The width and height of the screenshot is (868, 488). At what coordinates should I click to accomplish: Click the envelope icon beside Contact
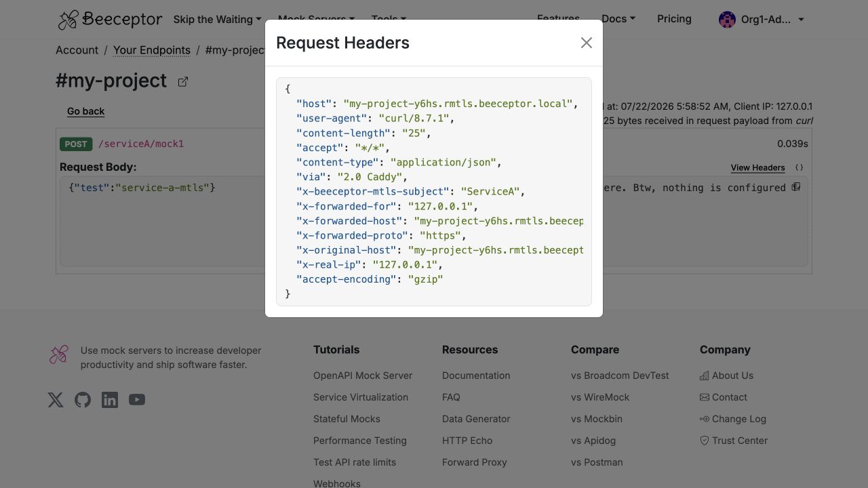tap(705, 397)
